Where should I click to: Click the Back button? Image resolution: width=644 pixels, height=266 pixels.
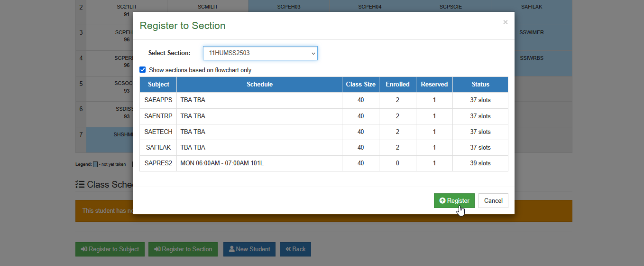point(295,249)
